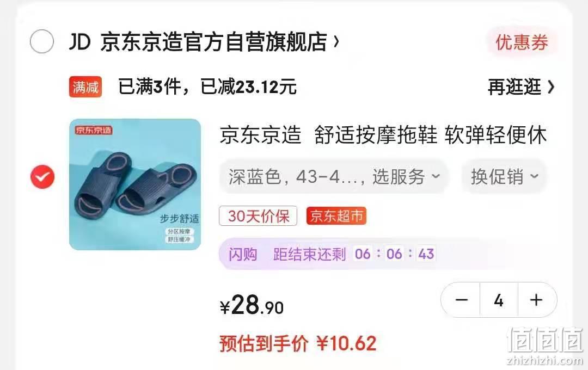The width and height of the screenshot is (588, 370).
Task: Open the slipper product thumbnail
Action: [135, 184]
